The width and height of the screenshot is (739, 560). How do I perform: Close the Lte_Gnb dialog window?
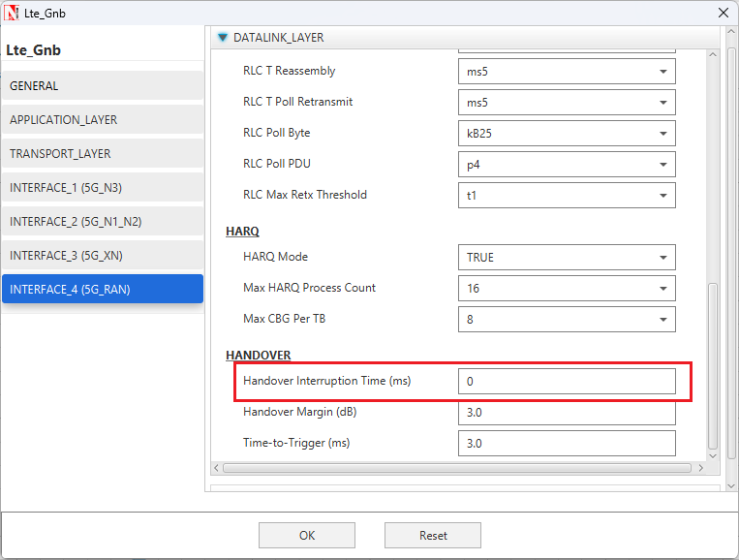[724, 13]
